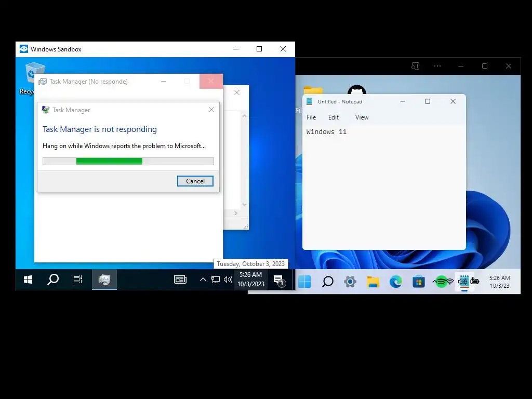Viewport: 532px width, 399px height.
Task: Open the Action Center notification icon
Action: point(279,280)
